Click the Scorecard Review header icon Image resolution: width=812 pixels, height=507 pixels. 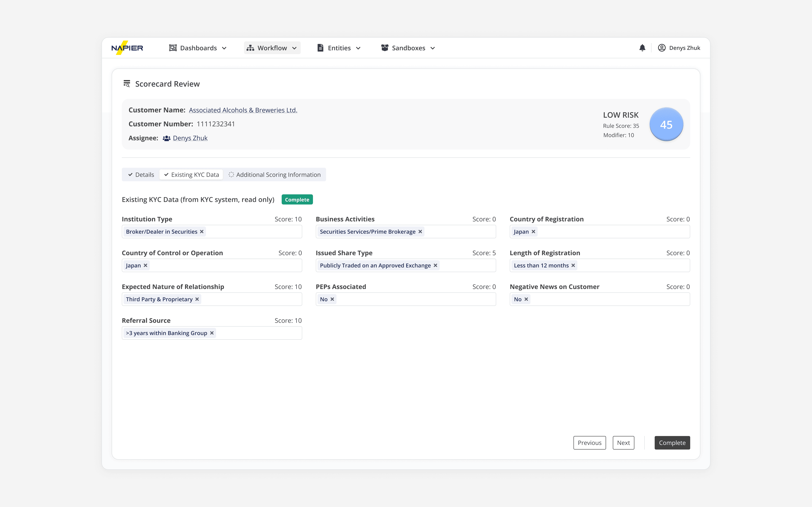[126, 84]
